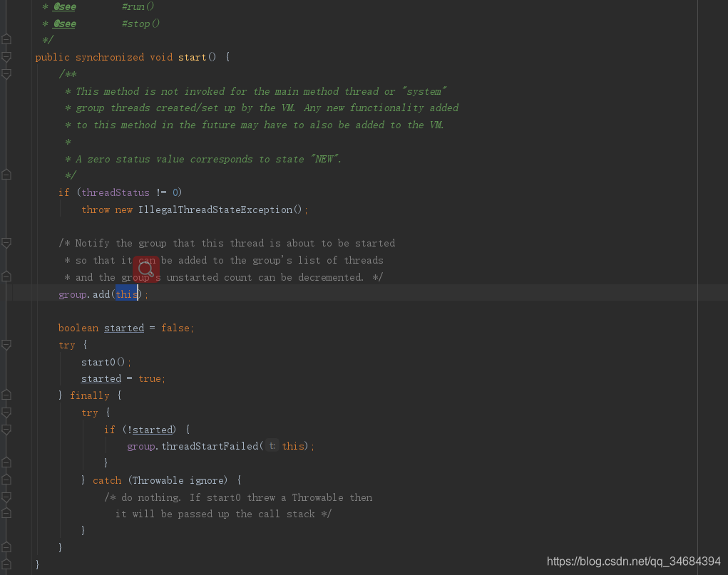728x575 pixels.
Task: Collapse the finally block fold marker
Action: click(6, 395)
